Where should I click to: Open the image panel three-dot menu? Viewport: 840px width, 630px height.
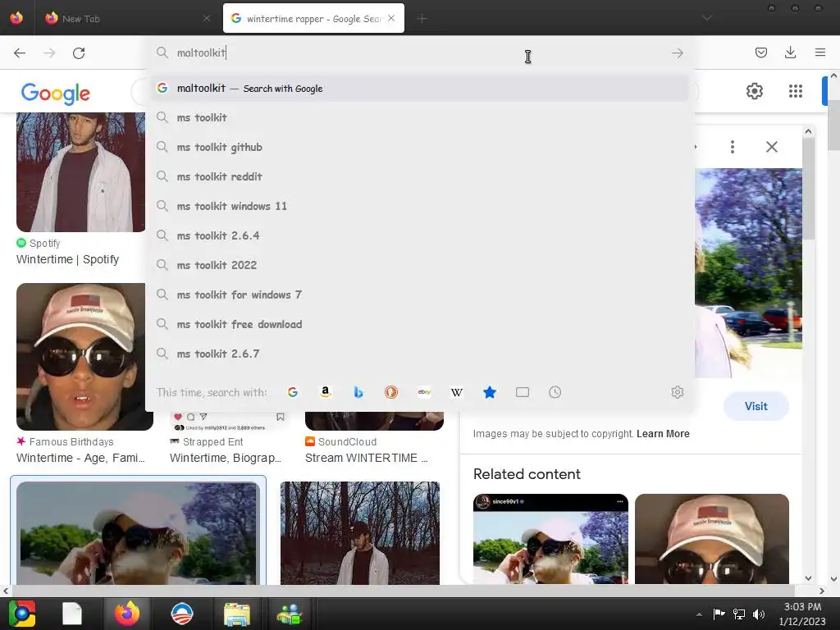click(733, 147)
